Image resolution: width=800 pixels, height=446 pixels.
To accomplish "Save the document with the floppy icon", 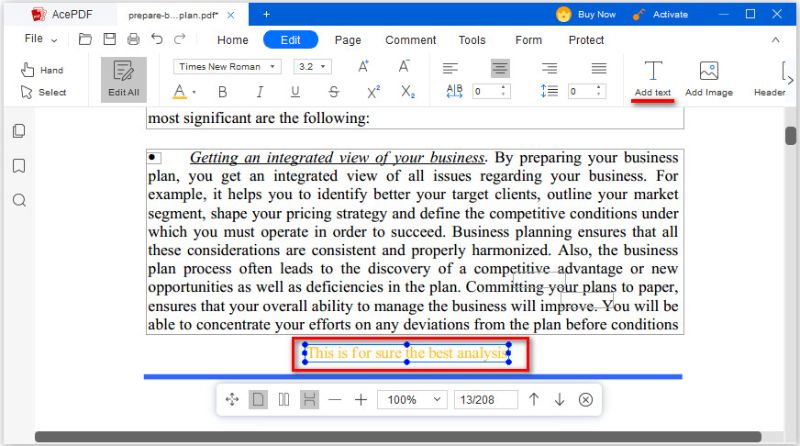I will tap(109, 39).
